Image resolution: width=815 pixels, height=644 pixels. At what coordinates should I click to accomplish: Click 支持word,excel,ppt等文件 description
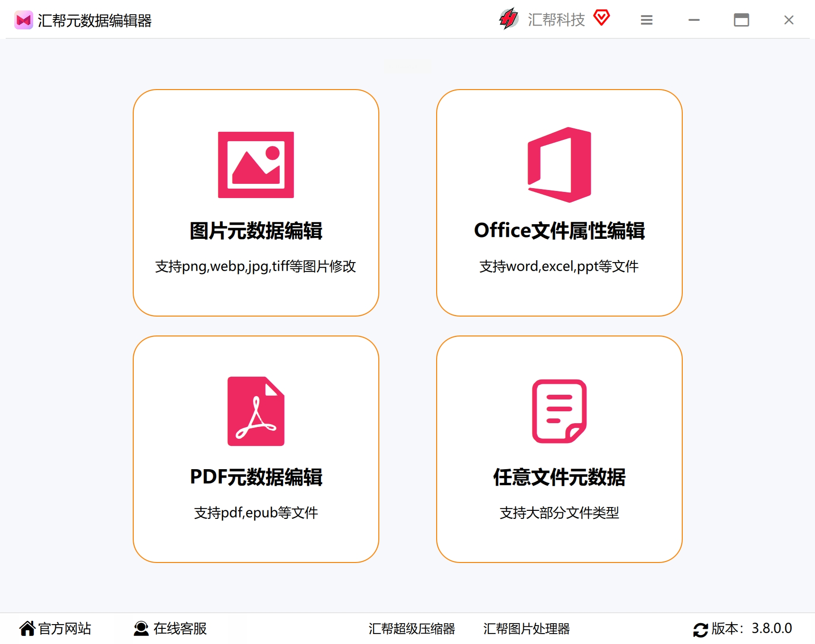[559, 266]
